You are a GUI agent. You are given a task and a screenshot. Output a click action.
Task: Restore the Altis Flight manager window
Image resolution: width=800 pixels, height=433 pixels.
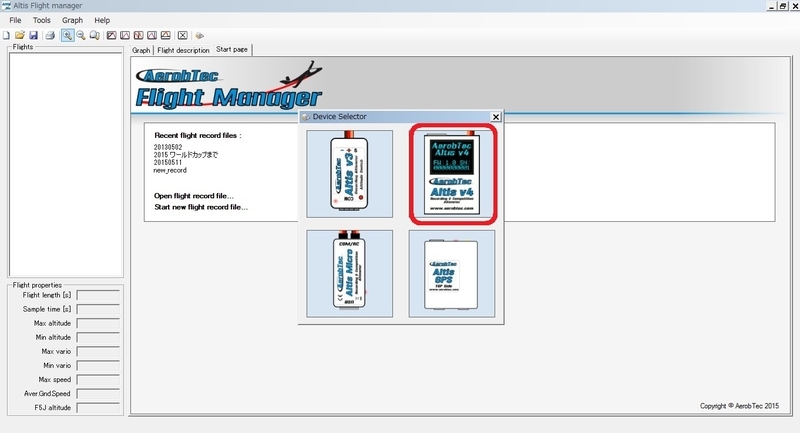click(x=783, y=6)
